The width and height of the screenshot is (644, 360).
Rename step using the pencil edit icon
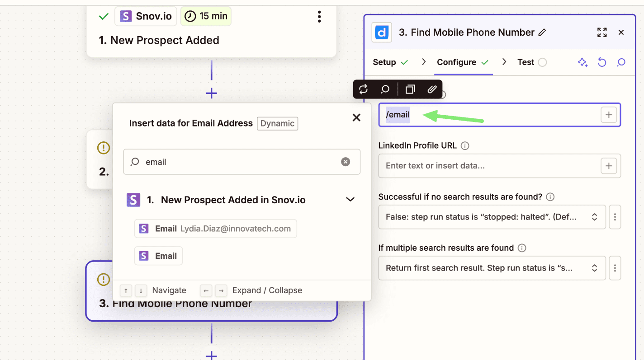(542, 33)
